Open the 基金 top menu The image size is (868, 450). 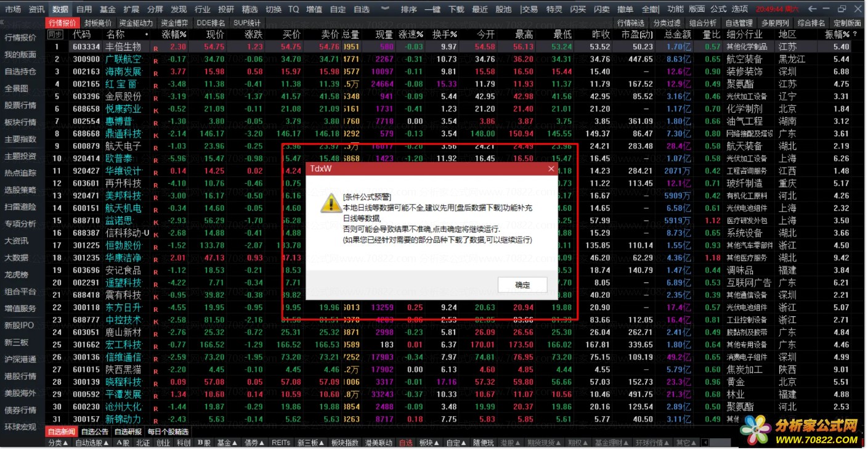[x=108, y=9]
